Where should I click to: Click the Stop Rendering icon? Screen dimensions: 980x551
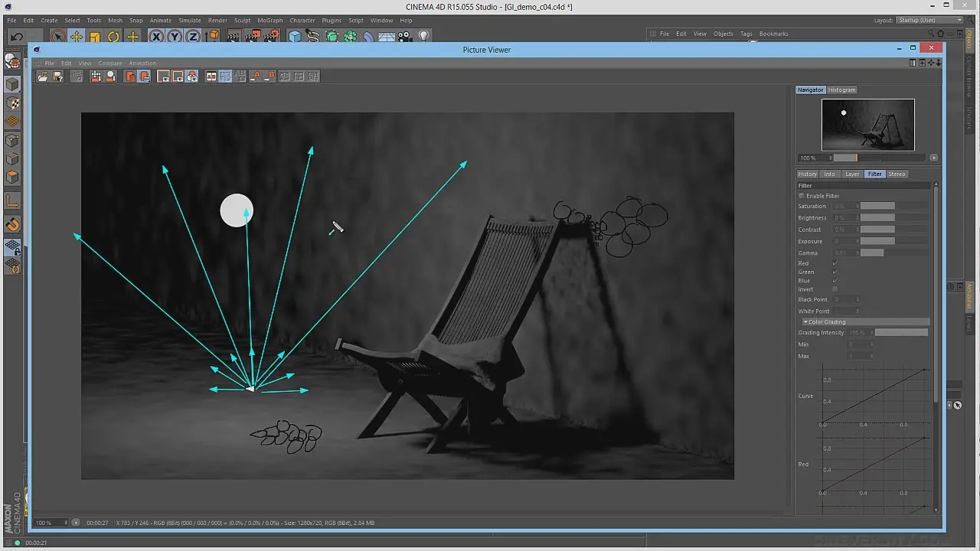coord(77,77)
